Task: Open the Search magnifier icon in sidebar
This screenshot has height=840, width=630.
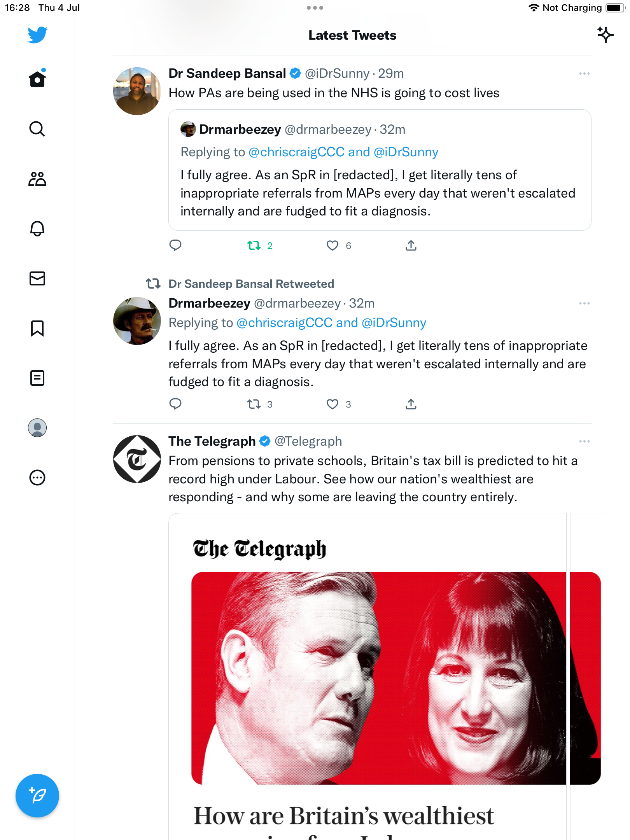Action: tap(37, 129)
